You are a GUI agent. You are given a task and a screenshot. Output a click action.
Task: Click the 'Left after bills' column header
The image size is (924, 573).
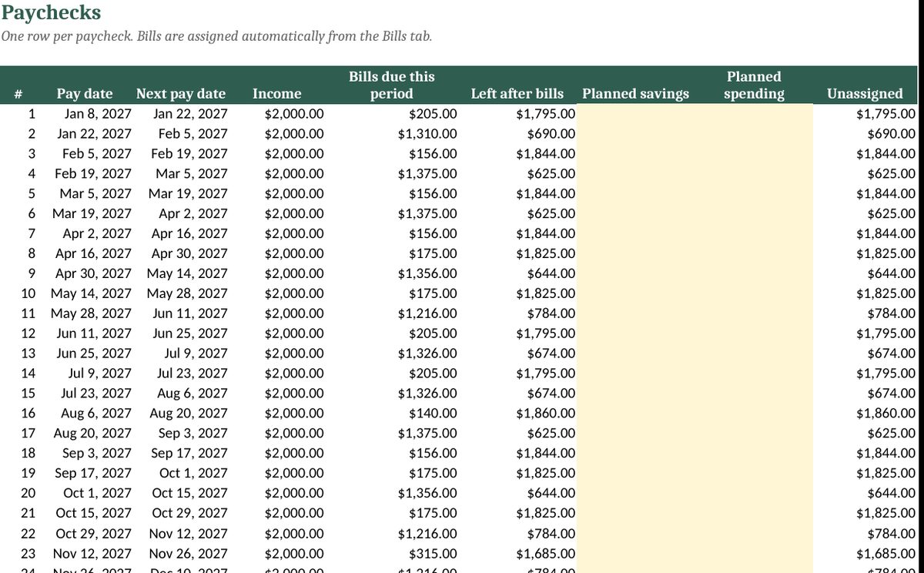pyautogui.click(x=517, y=94)
